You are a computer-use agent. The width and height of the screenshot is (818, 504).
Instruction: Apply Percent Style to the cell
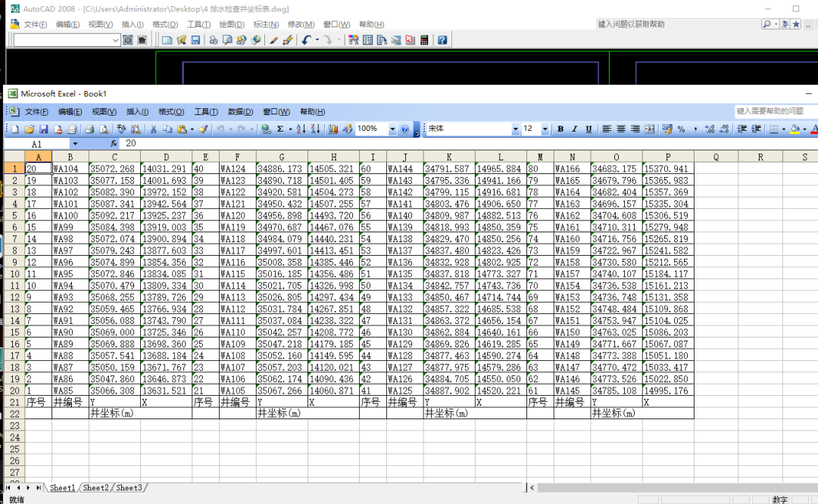(x=682, y=129)
